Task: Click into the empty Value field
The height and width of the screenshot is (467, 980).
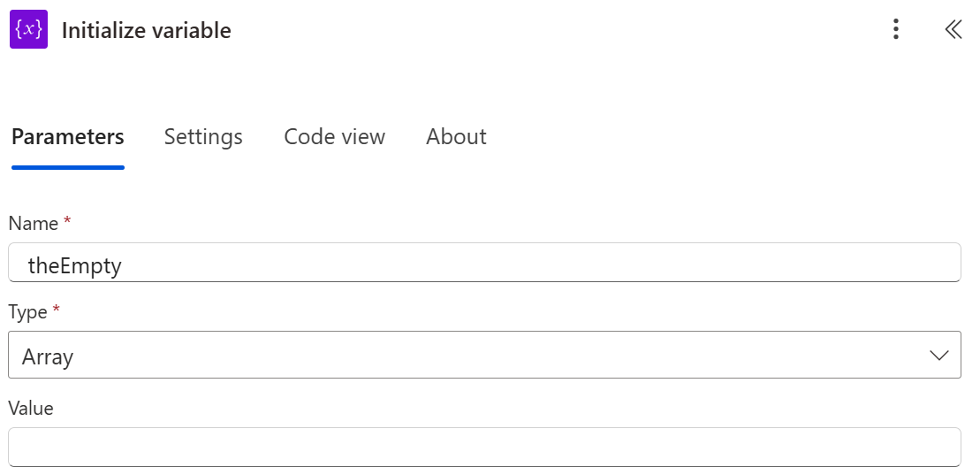Action: coord(484,447)
